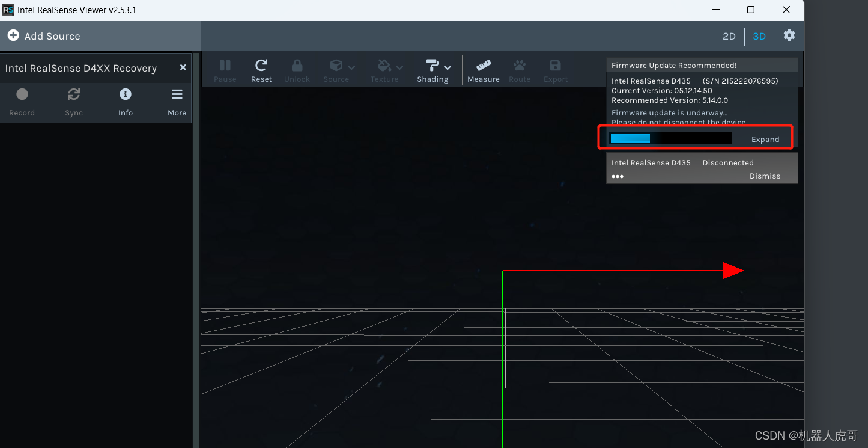Click the Record button in device panel

click(x=22, y=102)
